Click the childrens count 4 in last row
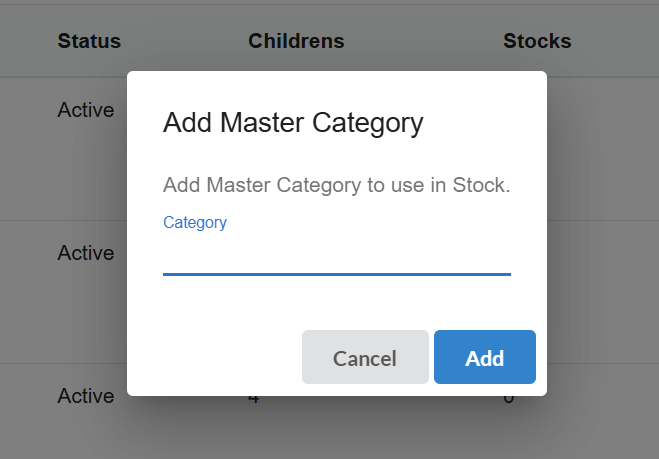The width and height of the screenshot is (659, 459). [x=254, y=398]
